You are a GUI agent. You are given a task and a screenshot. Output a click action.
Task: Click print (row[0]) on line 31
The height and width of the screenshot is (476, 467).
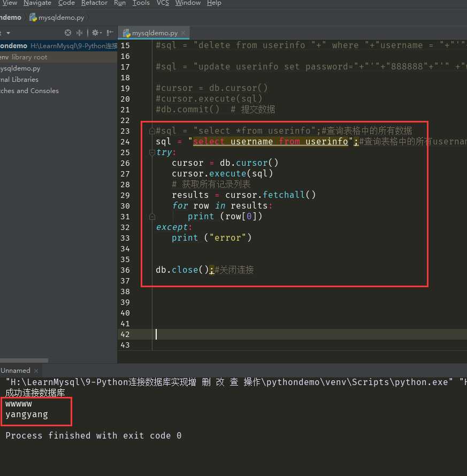click(x=225, y=217)
